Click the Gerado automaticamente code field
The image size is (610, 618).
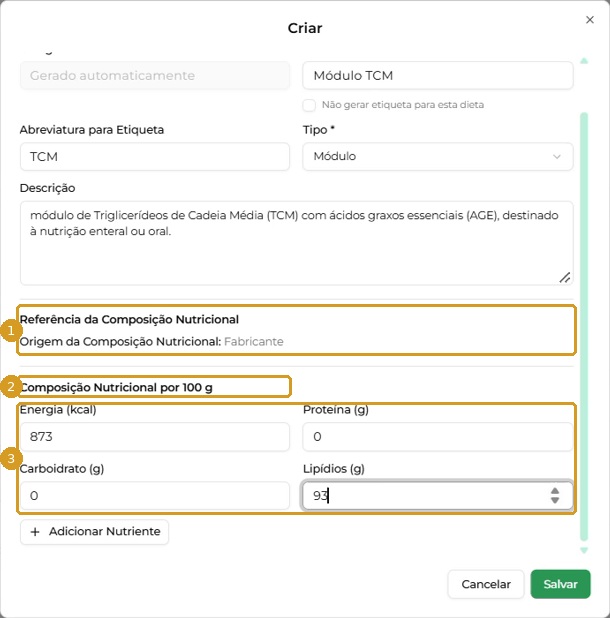coord(155,75)
